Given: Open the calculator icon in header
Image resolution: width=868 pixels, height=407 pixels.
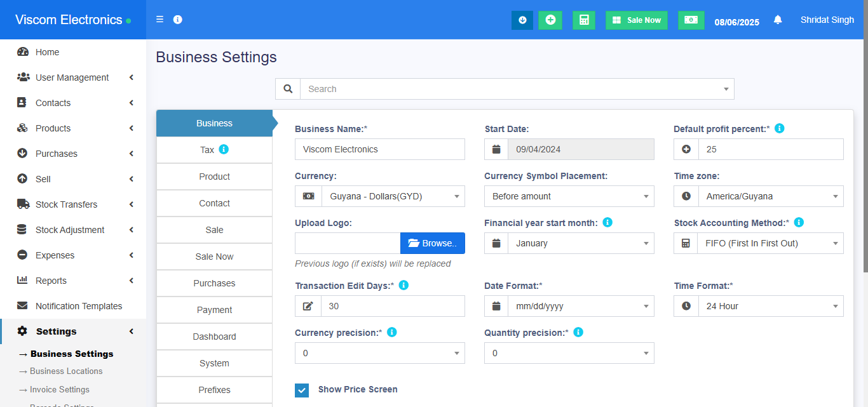Looking at the screenshot, I should click(x=583, y=20).
